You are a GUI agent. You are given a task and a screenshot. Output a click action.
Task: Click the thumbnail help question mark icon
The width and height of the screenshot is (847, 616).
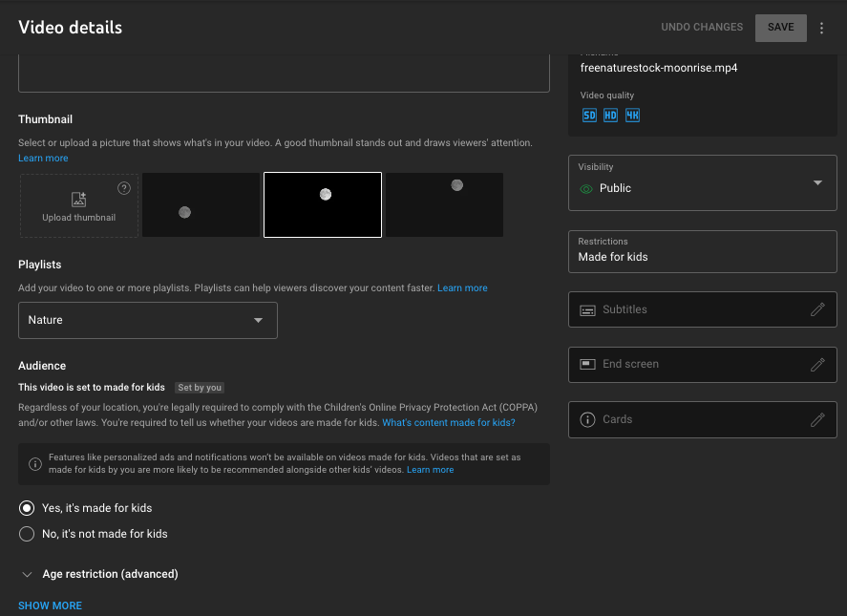(124, 188)
